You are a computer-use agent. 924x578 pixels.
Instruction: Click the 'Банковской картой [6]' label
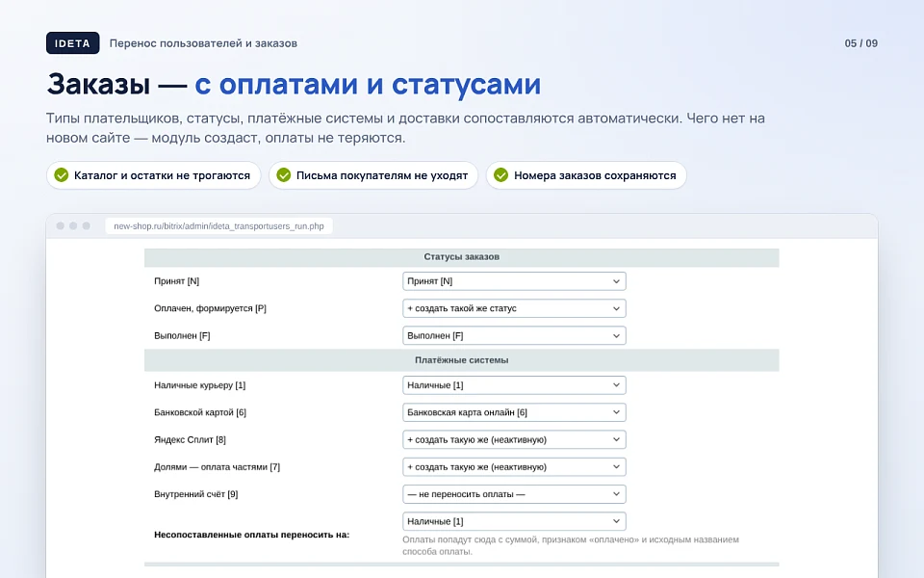click(200, 412)
